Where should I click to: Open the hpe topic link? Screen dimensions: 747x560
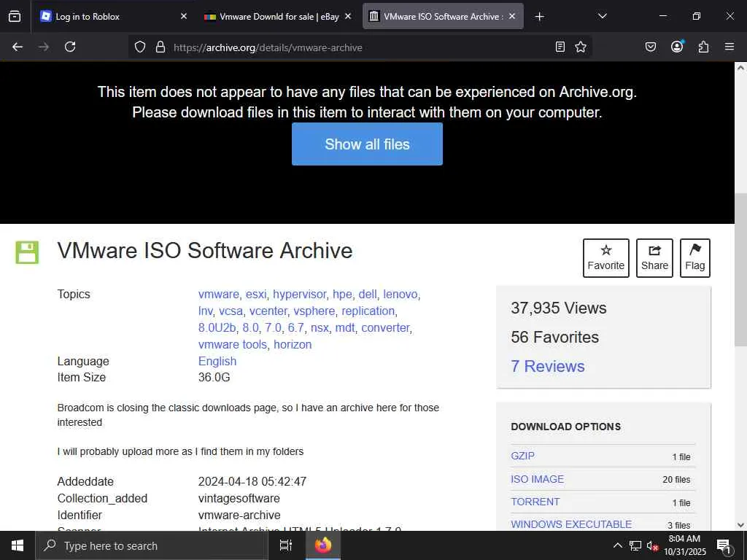point(342,295)
